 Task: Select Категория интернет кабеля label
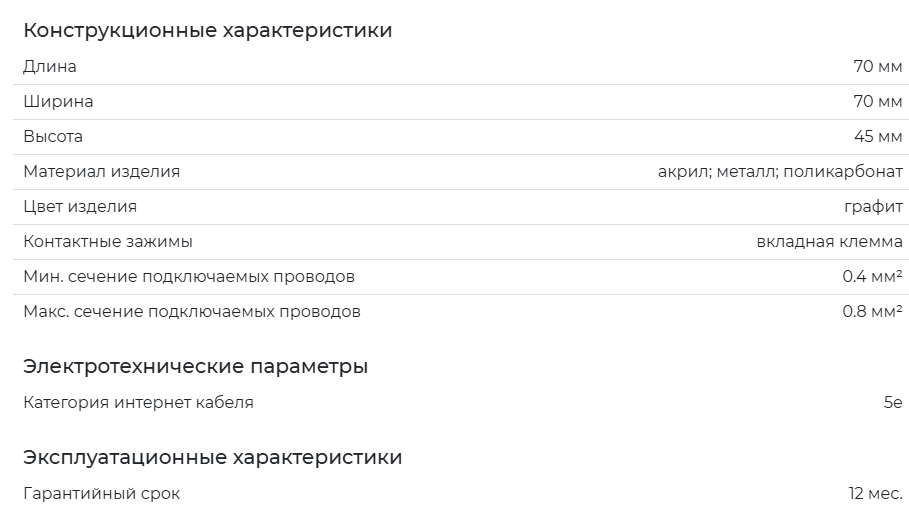point(139,402)
